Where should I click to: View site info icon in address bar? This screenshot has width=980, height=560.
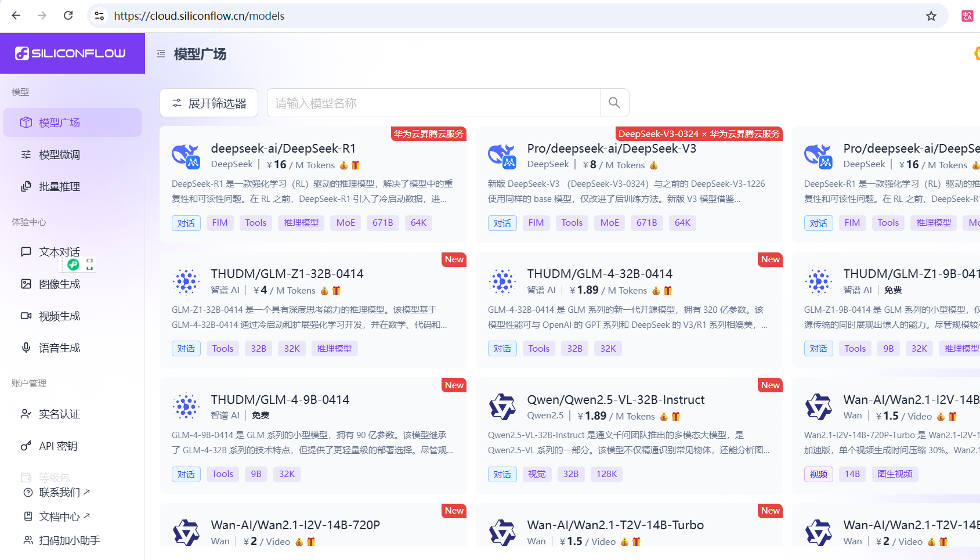100,16
